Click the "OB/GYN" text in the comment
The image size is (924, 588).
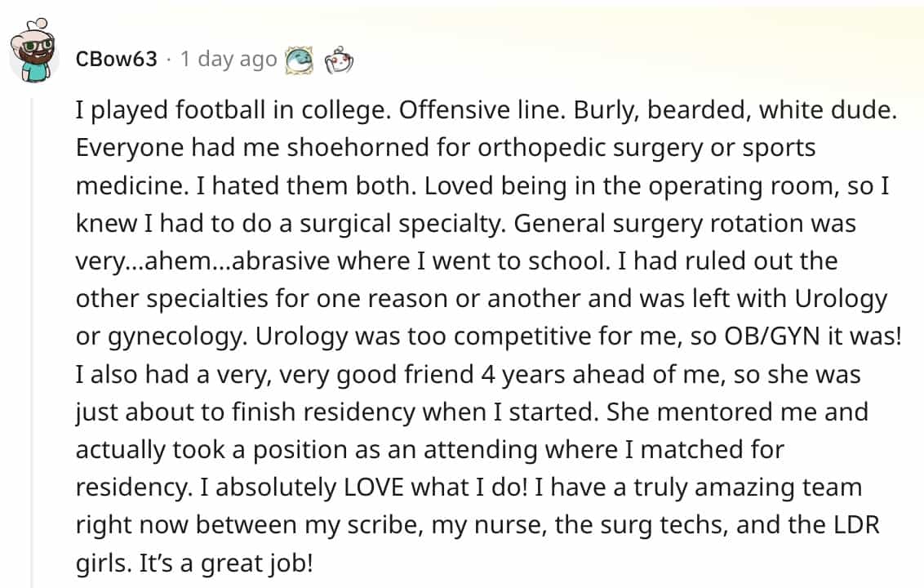(788, 335)
